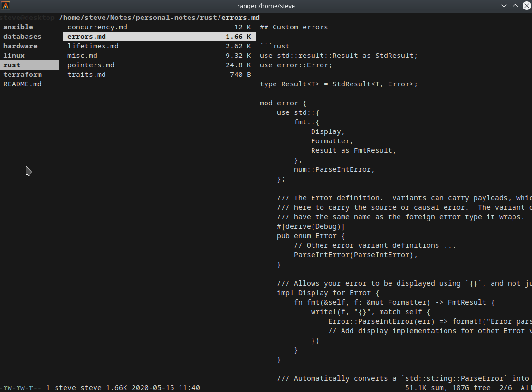The height and width of the screenshot is (392, 532).
Task: Click the '## Custom errors' heading in preview
Action: [294, 27]
